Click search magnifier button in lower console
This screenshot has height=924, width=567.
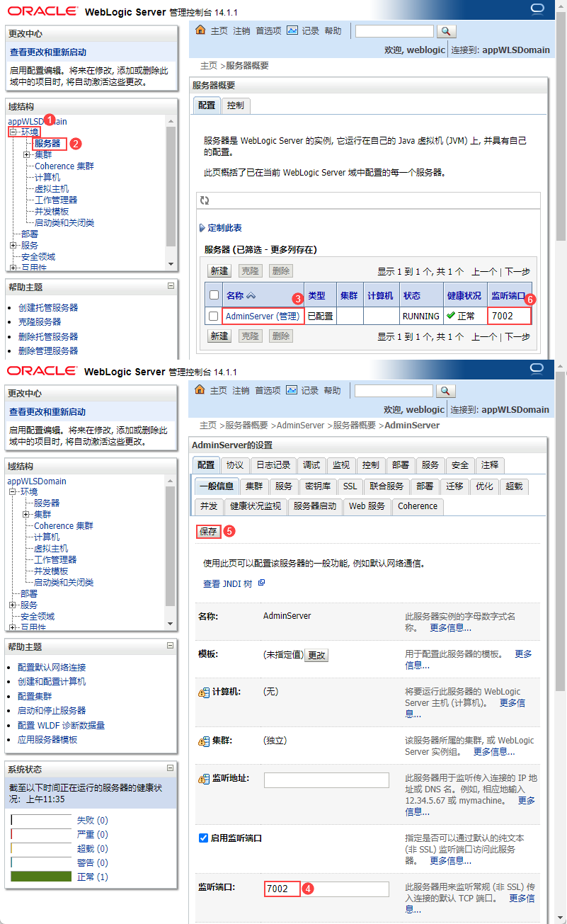coord(445,391)
